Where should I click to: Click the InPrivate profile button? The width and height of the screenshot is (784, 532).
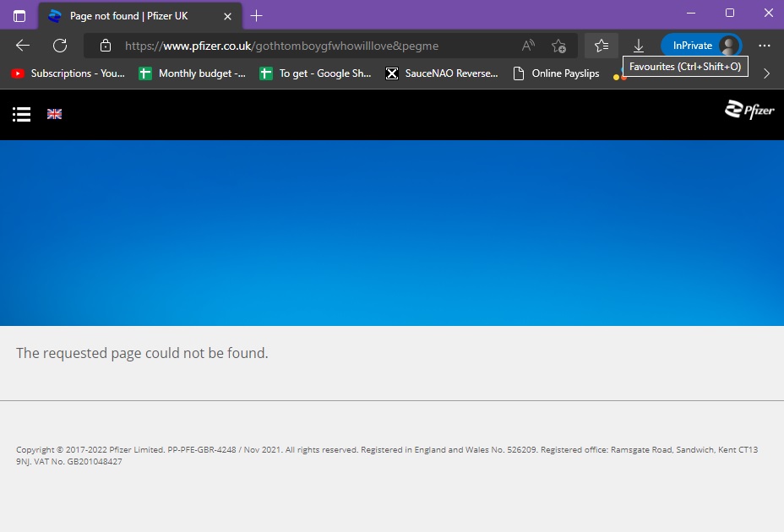coord(701,46)
